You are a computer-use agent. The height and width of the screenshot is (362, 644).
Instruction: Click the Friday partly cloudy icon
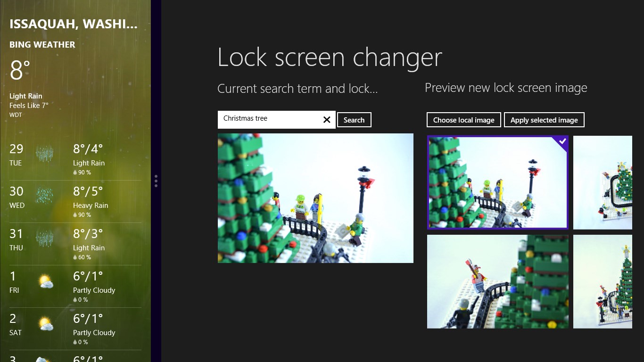(45, 282)
